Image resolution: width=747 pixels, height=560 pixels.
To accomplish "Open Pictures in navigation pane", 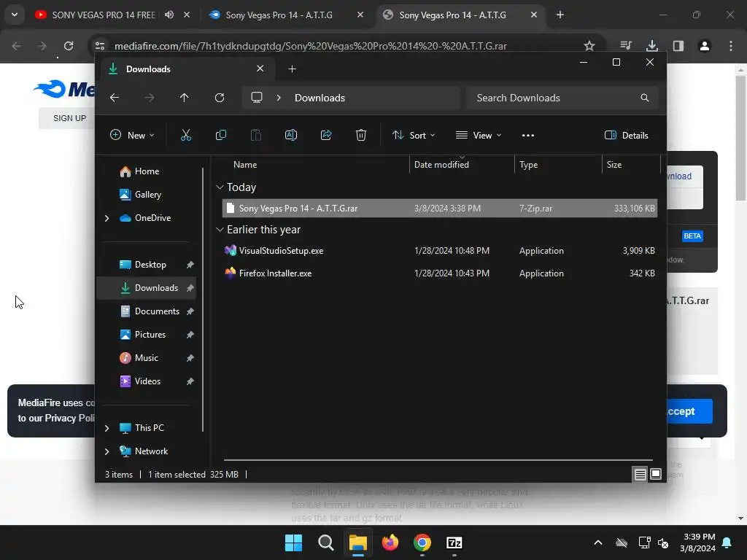I will coord(150,335).
